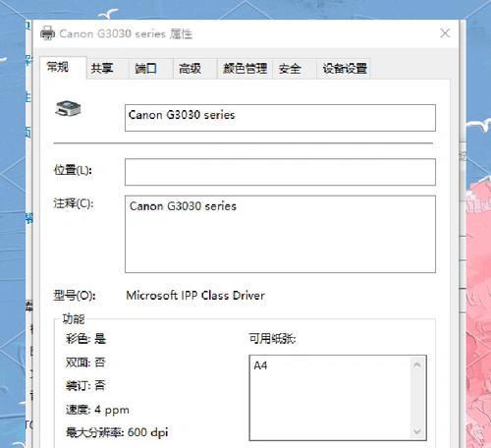
Task: Open the 端口 tab
Action: click(x=151, y=69)
